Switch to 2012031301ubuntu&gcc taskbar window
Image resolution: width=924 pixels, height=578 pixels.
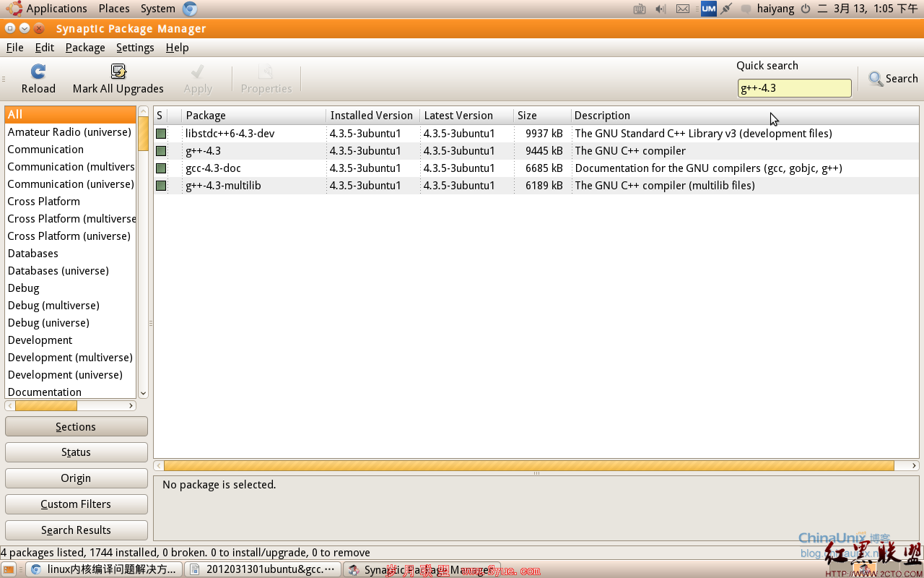[263, 569]
